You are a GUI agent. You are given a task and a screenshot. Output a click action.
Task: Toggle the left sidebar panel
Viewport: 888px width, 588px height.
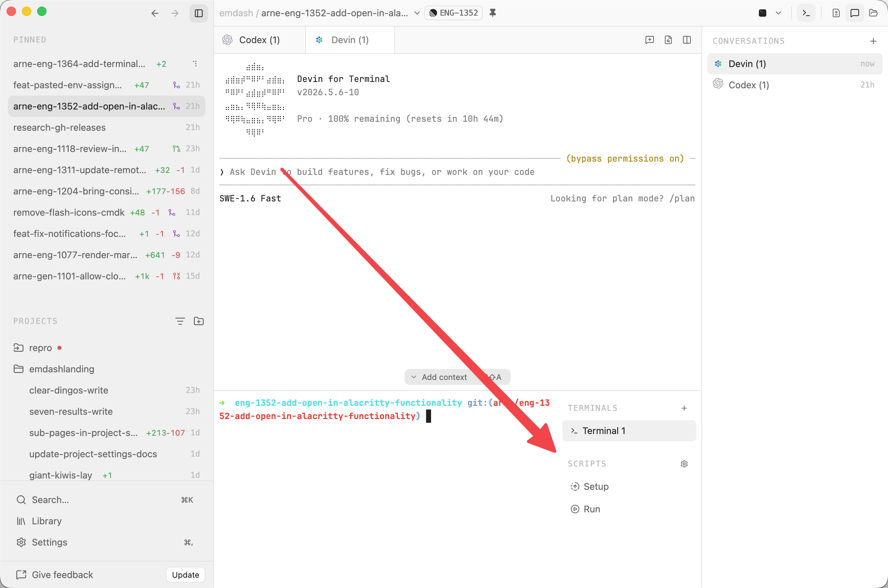coord(199,14)
